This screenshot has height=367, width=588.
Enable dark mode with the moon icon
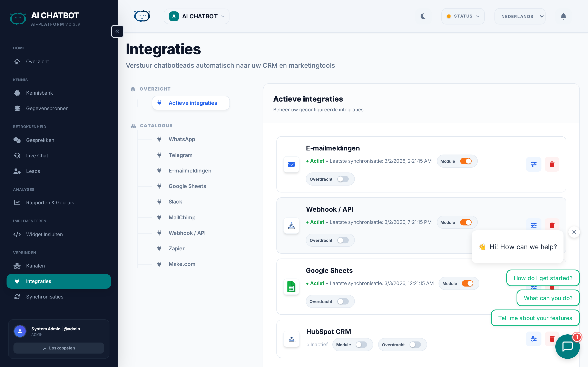[x=423, y=16]
